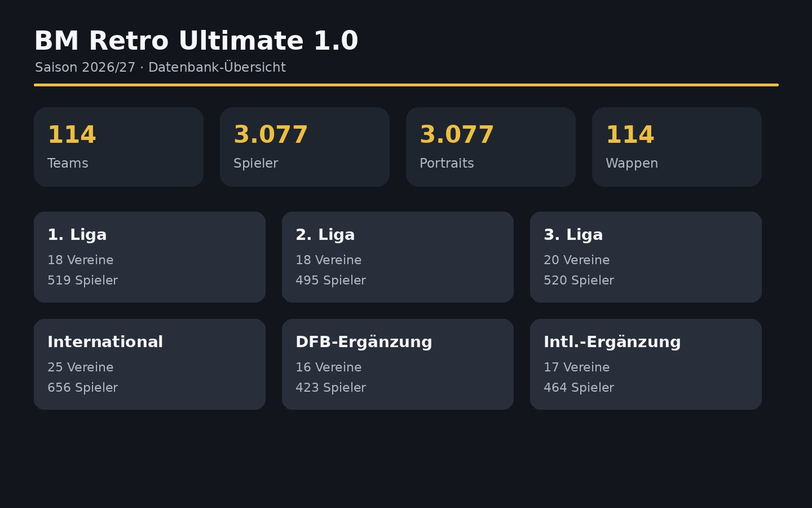Click 25 Vereine in the International card

(80, 367)
